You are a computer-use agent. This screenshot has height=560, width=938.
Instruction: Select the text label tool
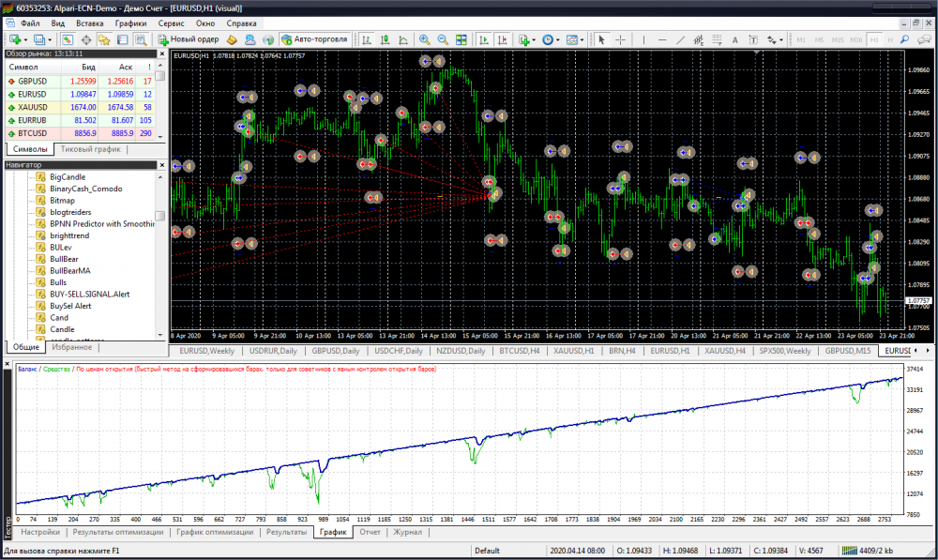tap(753, 39)
